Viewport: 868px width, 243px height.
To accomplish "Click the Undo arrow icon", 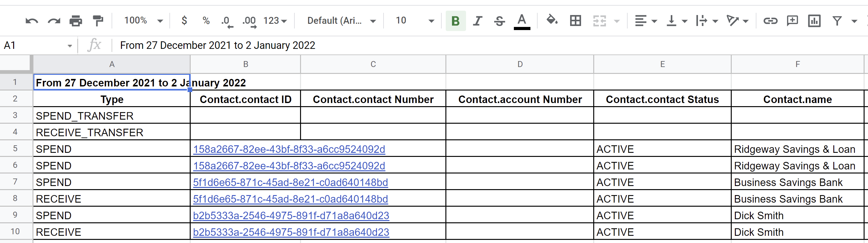I will [32, 21].
